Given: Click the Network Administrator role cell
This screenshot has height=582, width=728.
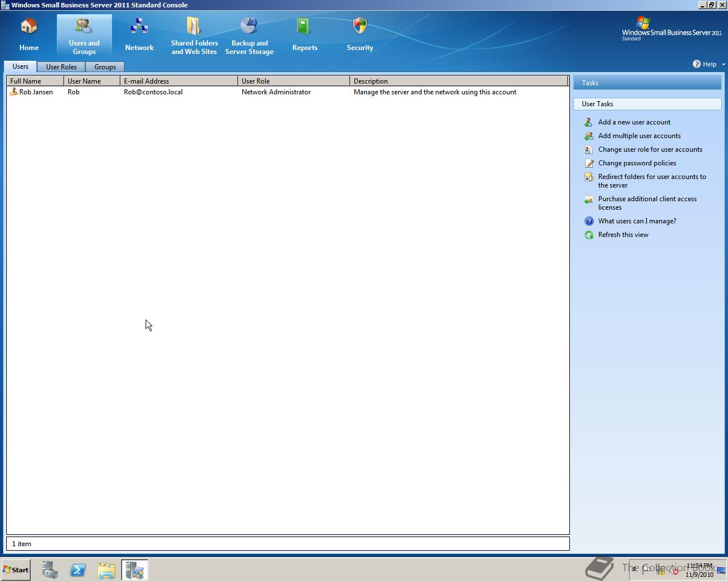Looking at the screenshot, I should coord(276,92).
